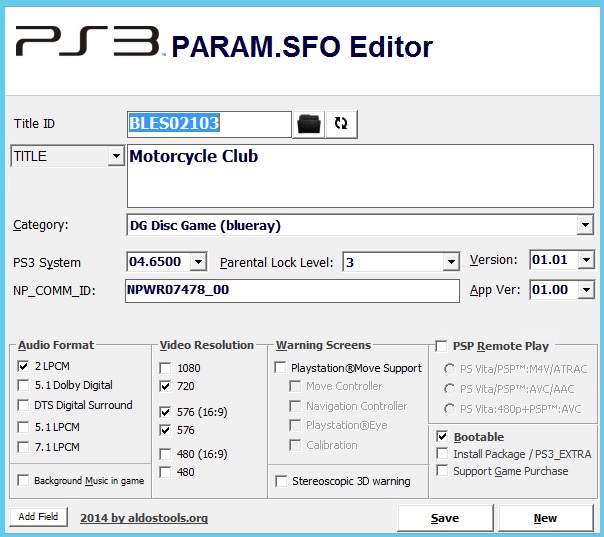The height and width of the screenshot is (537, 604).
Task: Check the 5.1 LPCM option
Action: tap(23, 427)
